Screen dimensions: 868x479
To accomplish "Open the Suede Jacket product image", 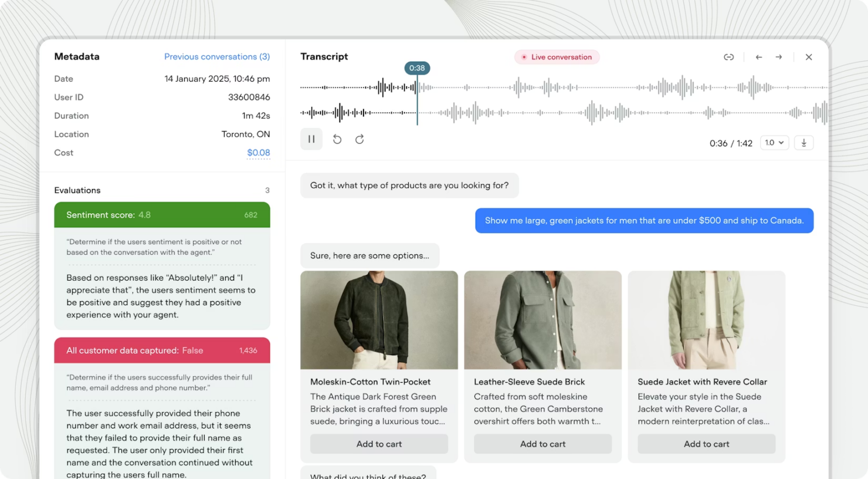I will [706, 321].
